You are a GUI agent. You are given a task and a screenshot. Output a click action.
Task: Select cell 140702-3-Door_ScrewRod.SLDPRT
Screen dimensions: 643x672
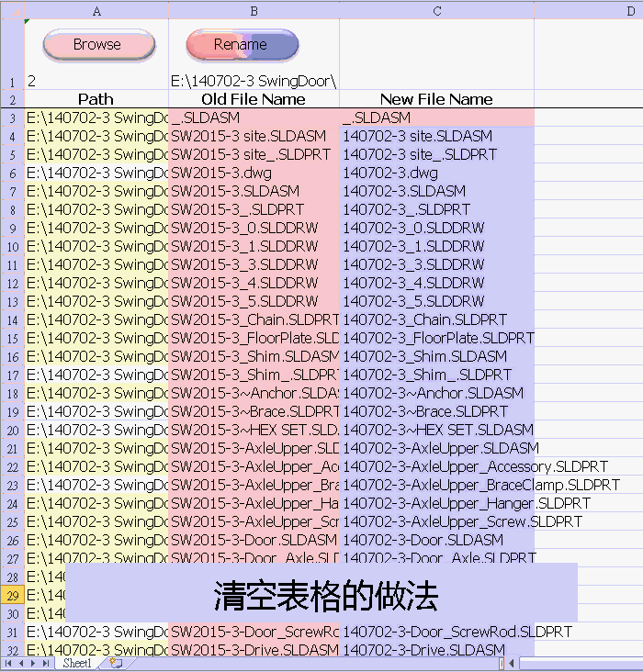436,632
